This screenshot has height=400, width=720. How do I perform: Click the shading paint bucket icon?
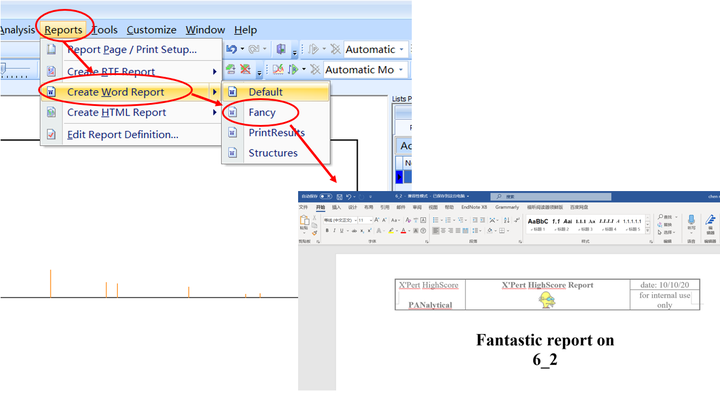490,231
